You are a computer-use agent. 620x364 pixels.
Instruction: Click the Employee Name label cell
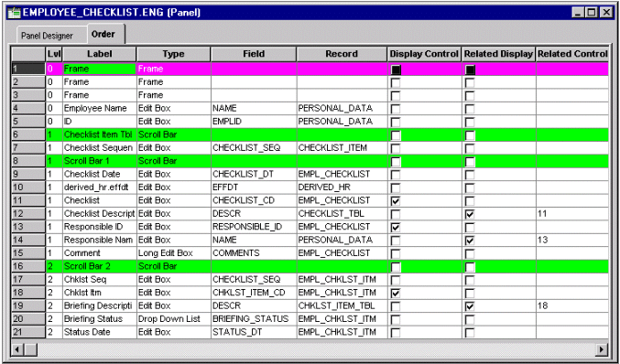[x=100, y=108]
